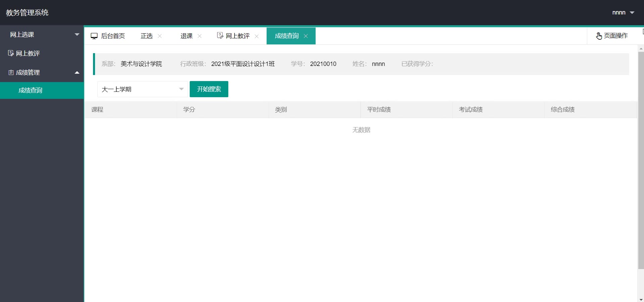Click the scrollbar up arrow
The width and height of the screenshot is (644, 302).
(641, 48)
